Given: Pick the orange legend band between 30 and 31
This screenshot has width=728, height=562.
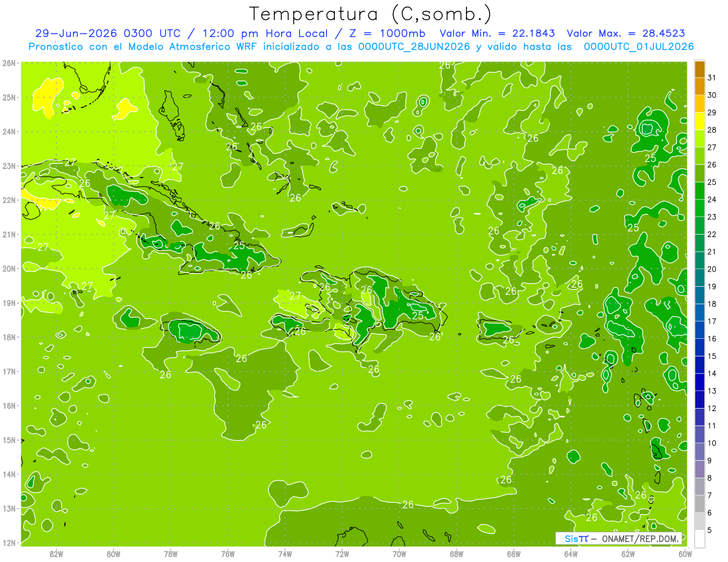Looking at the screenshot, I should [x=699, y=86].
